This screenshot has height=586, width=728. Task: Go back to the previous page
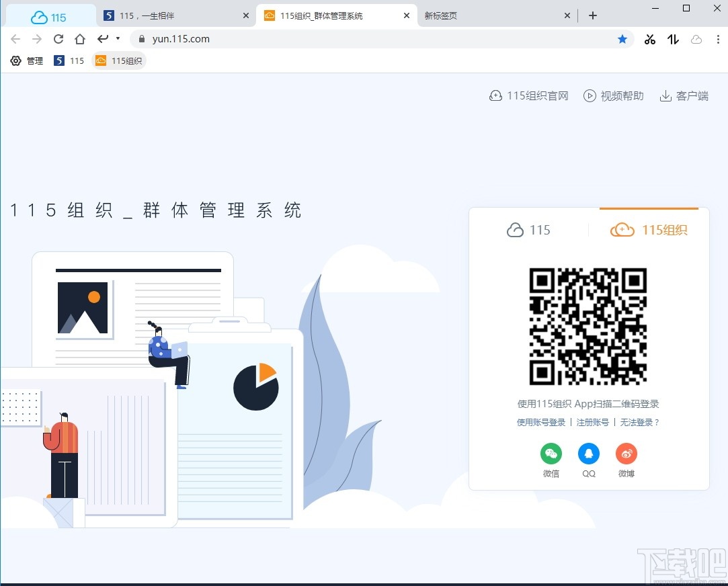pyautogui.click(x=15, y=39)
